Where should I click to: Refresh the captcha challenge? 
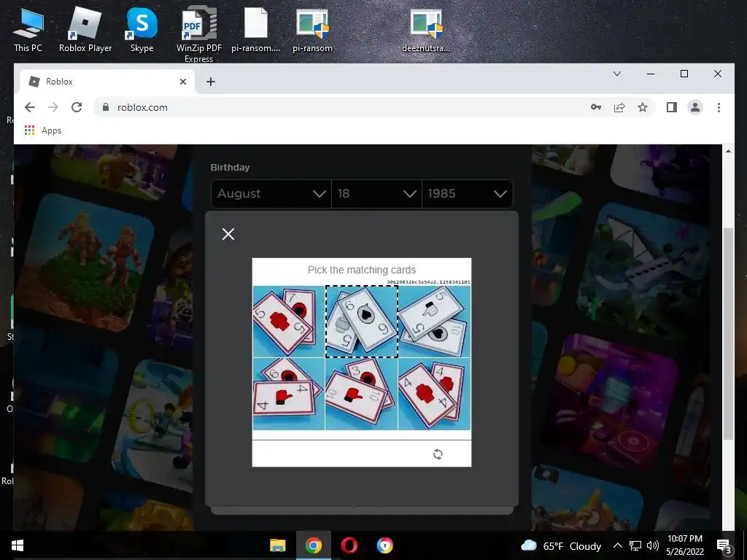(x=438, y=454)
